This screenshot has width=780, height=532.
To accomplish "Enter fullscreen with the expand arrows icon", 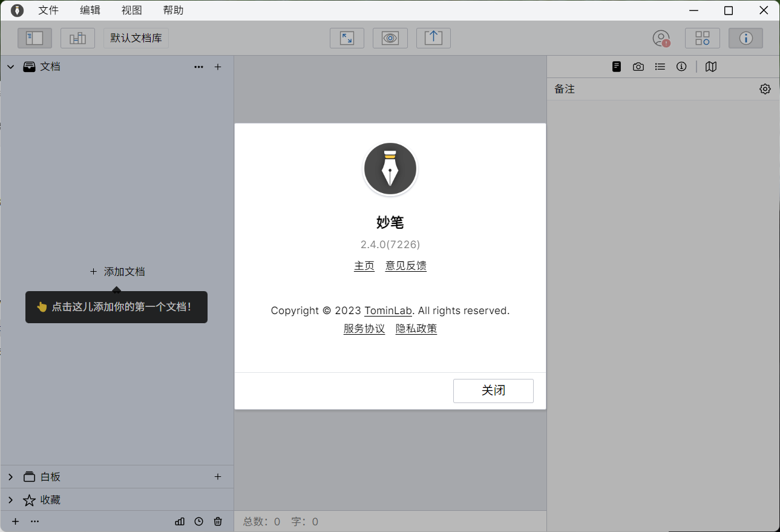I will [347, 38].
